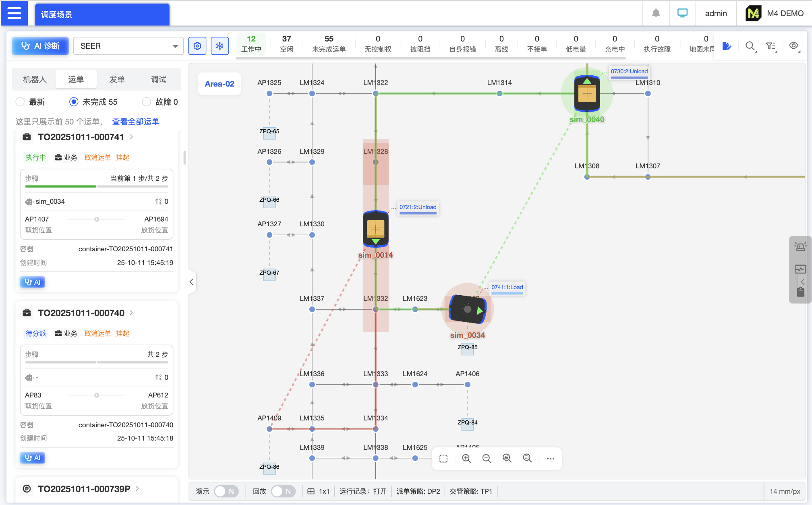
Task: Open the monitoring chart panel on right sidebar
Action: coord(800,269)
